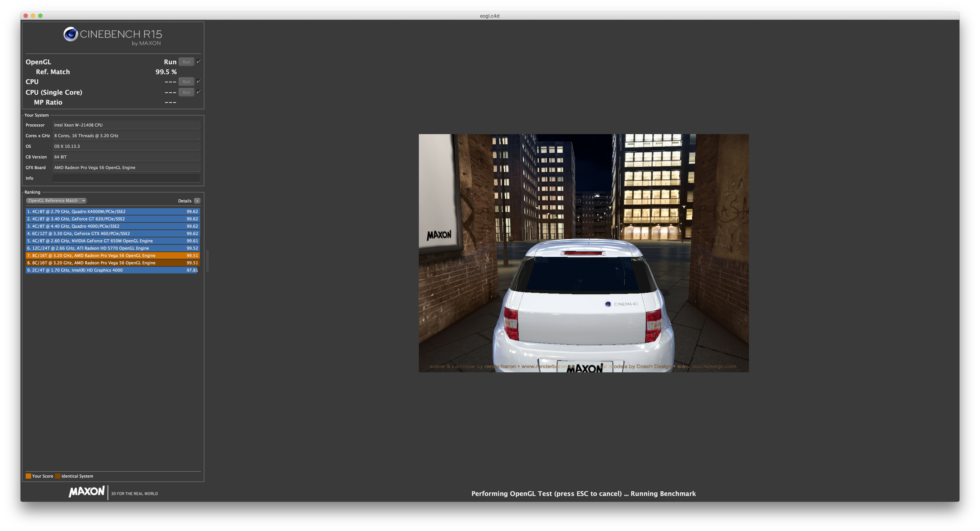Click the orange Your Score legend square
This screenshot has width=980, height=531.
pyautogui.click(x=28, y=476)
